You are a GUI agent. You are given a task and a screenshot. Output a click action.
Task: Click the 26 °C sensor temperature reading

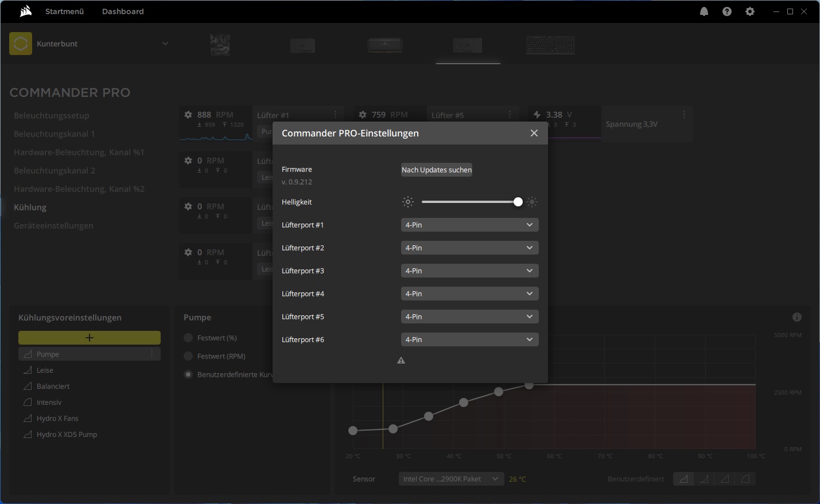[518, 479]
